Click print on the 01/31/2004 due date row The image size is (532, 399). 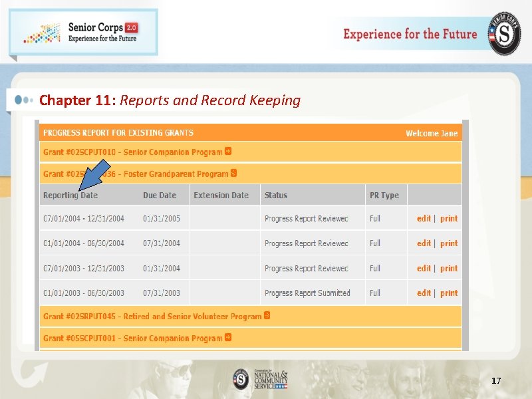449,268
